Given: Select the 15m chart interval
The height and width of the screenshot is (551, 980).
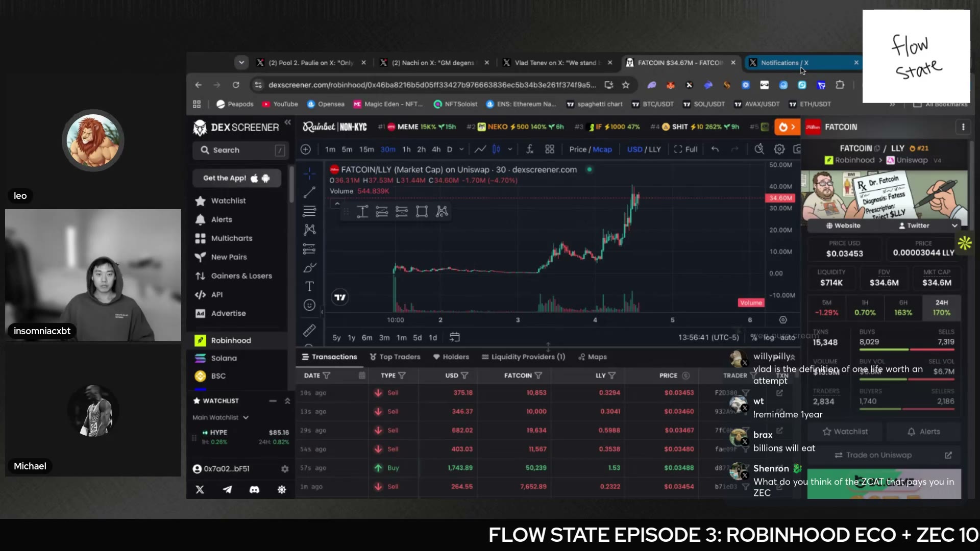Looking at the screenshot, I should (x=366, y=149).
